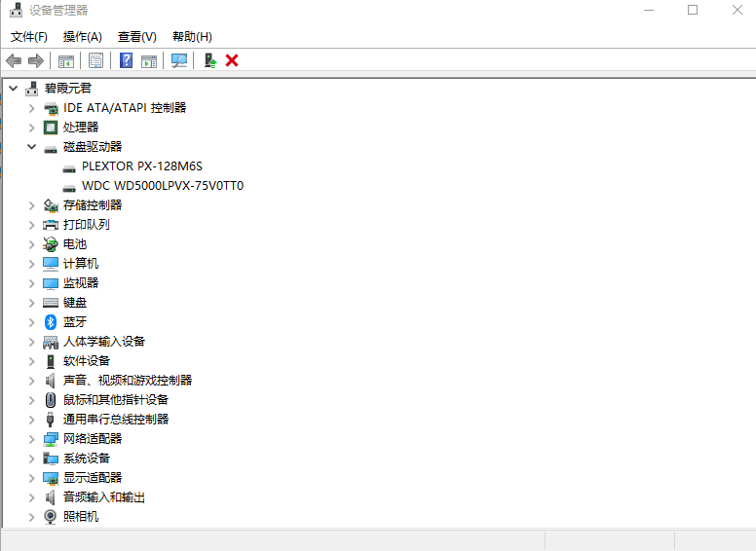Screen dimensions: 756x551
Task: Click the WDC WD5000LPVX drive icon
Action: [69, 188]
